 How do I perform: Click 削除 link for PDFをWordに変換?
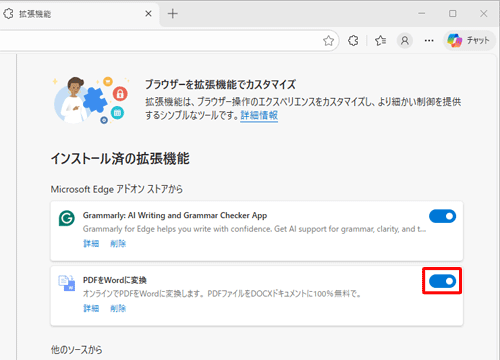(x=118, y=308)
